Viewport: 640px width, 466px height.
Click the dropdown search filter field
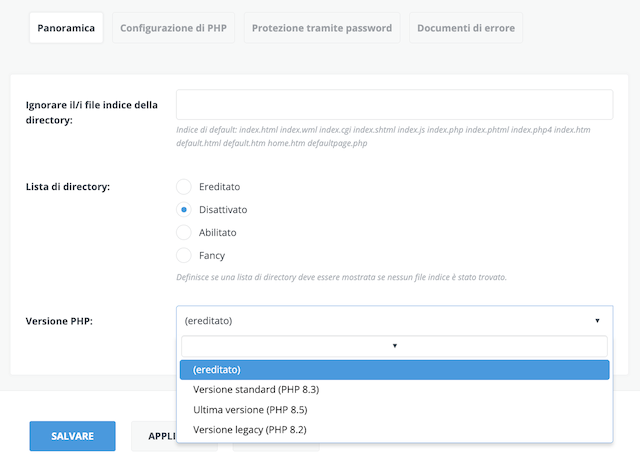coord(394,346)
